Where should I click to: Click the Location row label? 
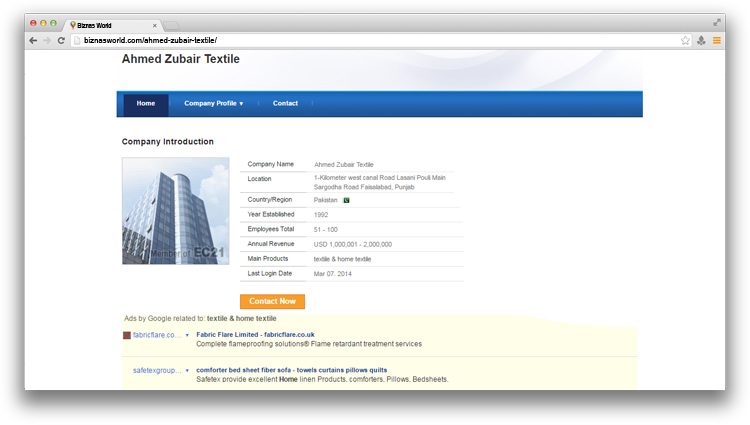(x=259, y=179)
